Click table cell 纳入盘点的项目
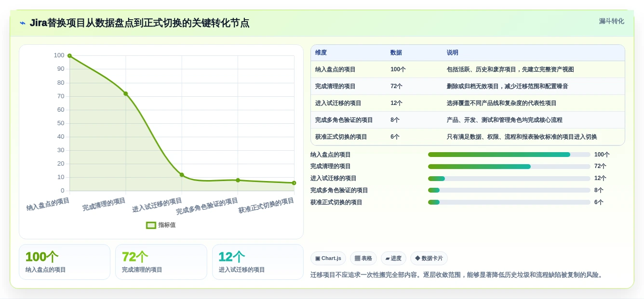This screenshot has width=644, height=299. pyautogui.click(x=335, y=69)
